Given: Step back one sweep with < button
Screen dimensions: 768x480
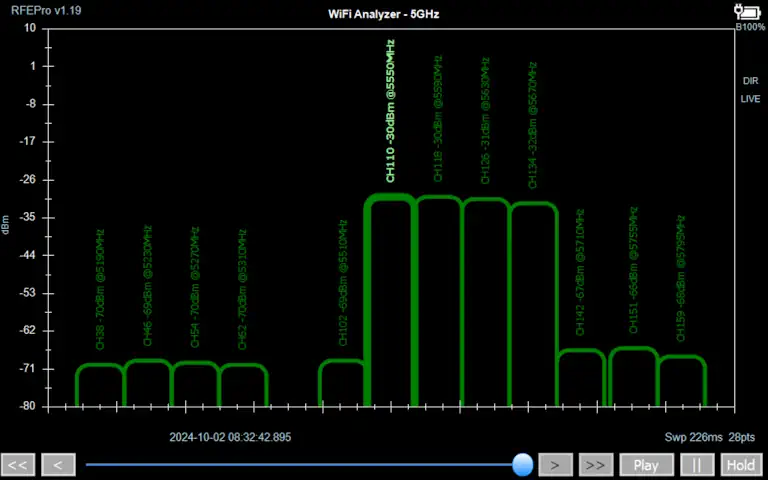Looking at the screenshot, I should 58,465.
